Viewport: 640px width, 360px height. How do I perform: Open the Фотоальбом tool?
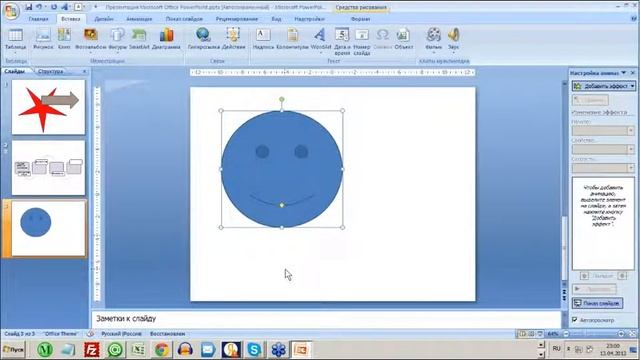91,40
